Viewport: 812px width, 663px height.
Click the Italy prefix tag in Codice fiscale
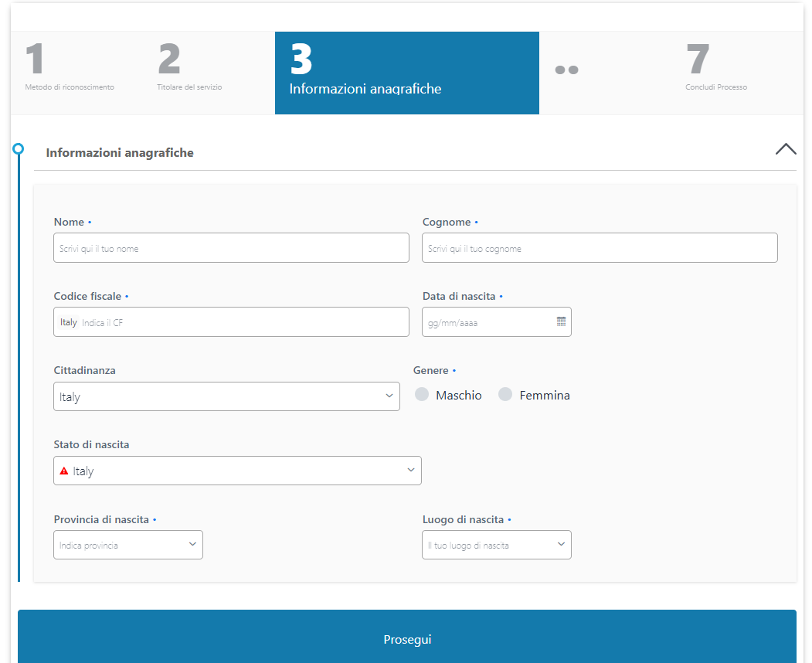tap(68, 322)
